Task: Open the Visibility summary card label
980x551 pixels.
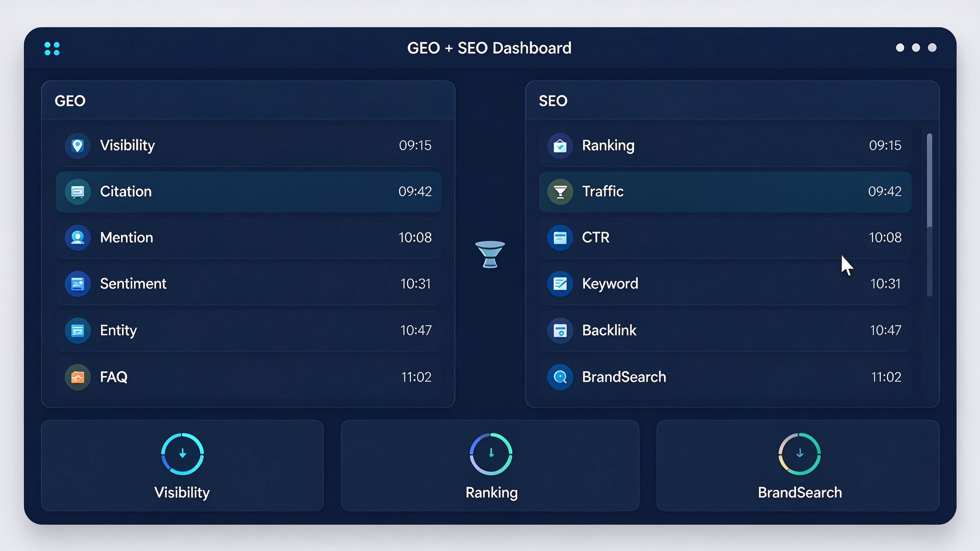Action: [182, 493]
